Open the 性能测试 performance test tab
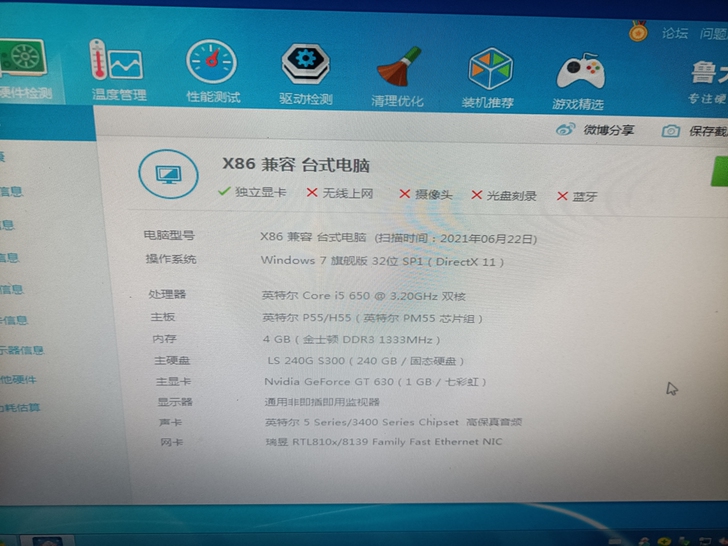The width and height of the screenshot is (728, 546). pyautogui.click(x=213, y=71)
